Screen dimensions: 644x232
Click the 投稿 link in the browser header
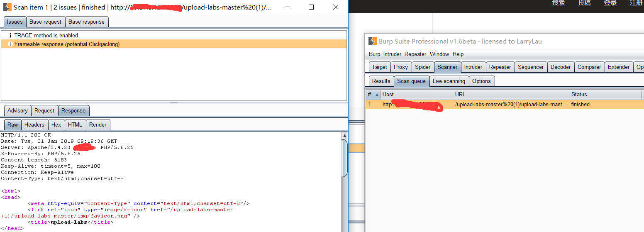[584, 3]
